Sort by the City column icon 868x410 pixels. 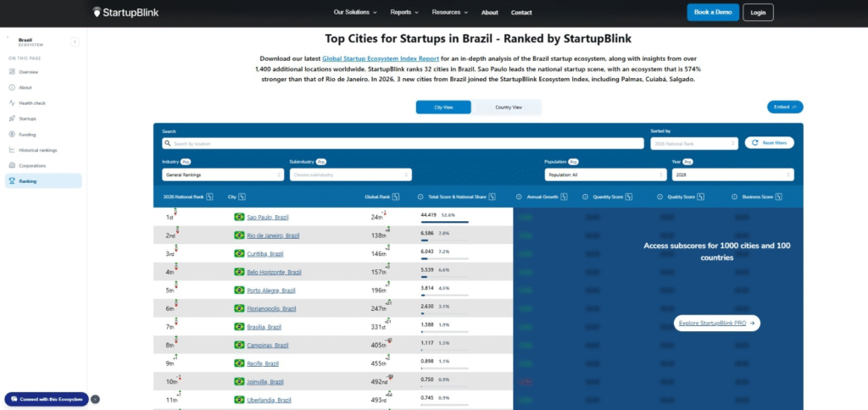tap(242, 197)
